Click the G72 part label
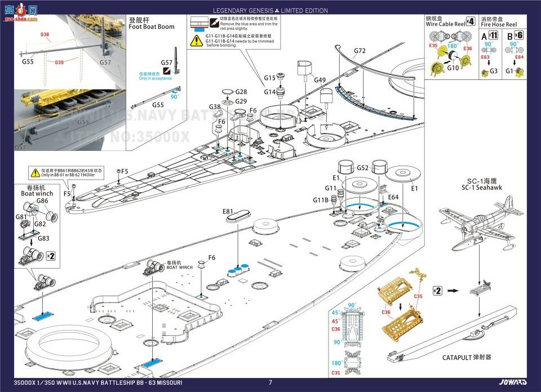Viewport: 541px width, 392px height. click(360, 51)
